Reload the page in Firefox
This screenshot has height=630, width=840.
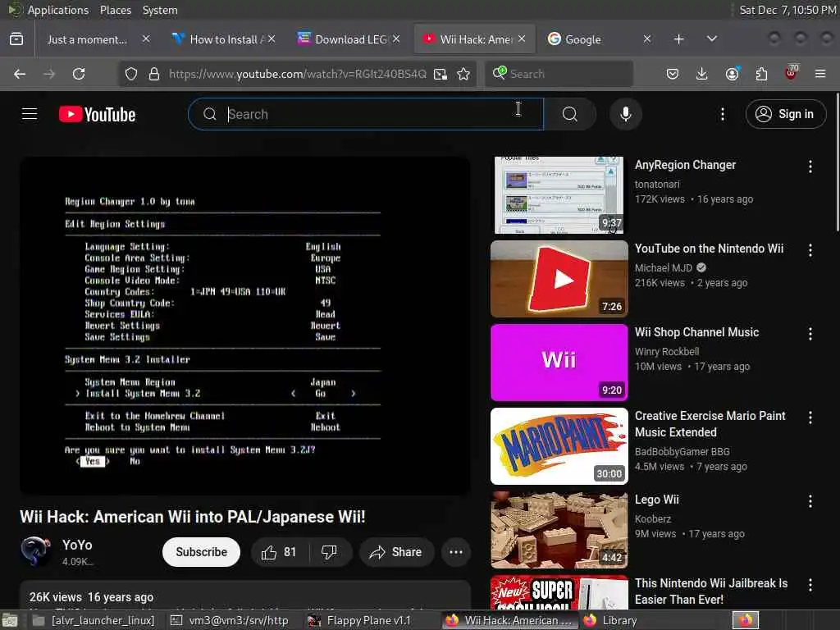coord(79,74)
